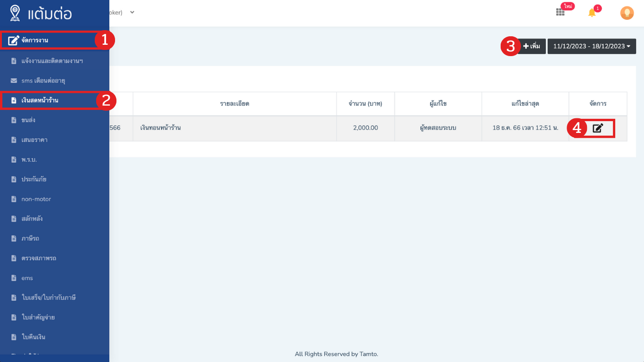The image size is (644, 362).
Task: Click the จัดการ column header
Action: 598,104
